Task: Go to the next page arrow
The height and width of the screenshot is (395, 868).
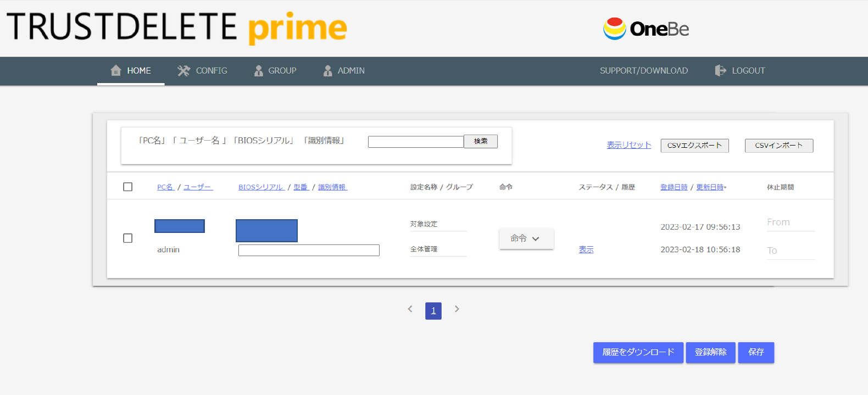Action: pyautogui.click(x=457, y=309)
